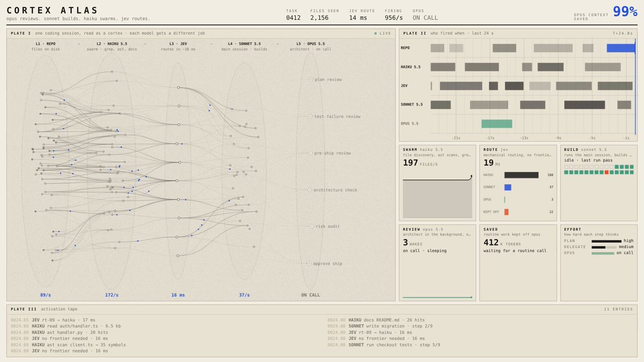Screen dimensions: 644x362
Task: Open the SWARM haiku 5.5 files chart
Action: 437,196
